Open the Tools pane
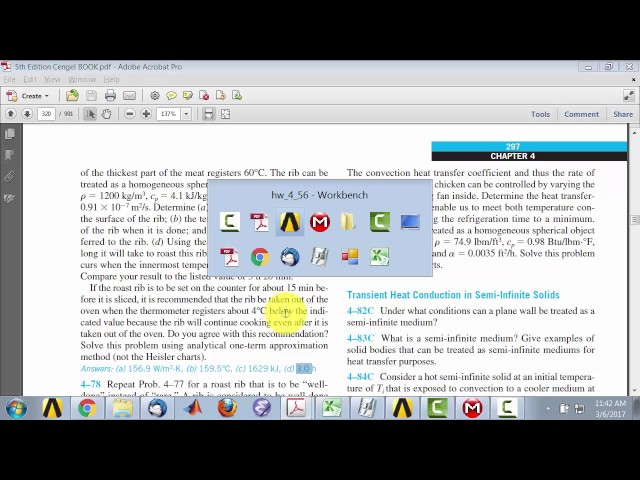Viewport: 640px width, 480px height. coord(540,114)
